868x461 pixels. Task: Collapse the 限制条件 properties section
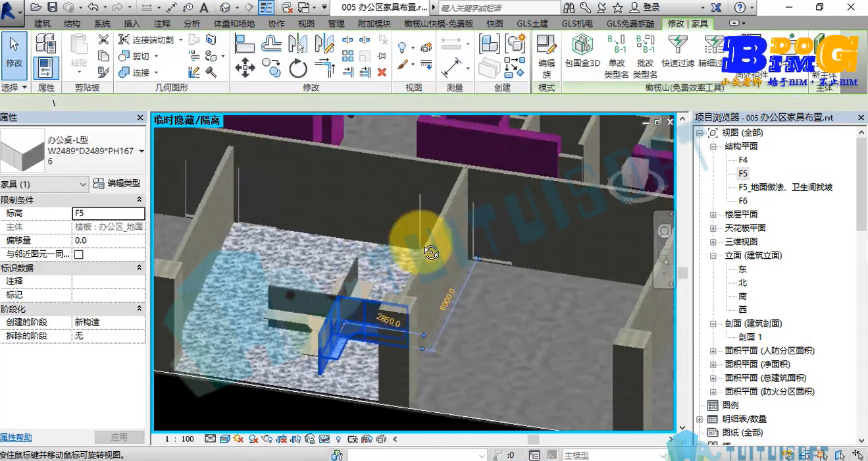coord(139,200)
